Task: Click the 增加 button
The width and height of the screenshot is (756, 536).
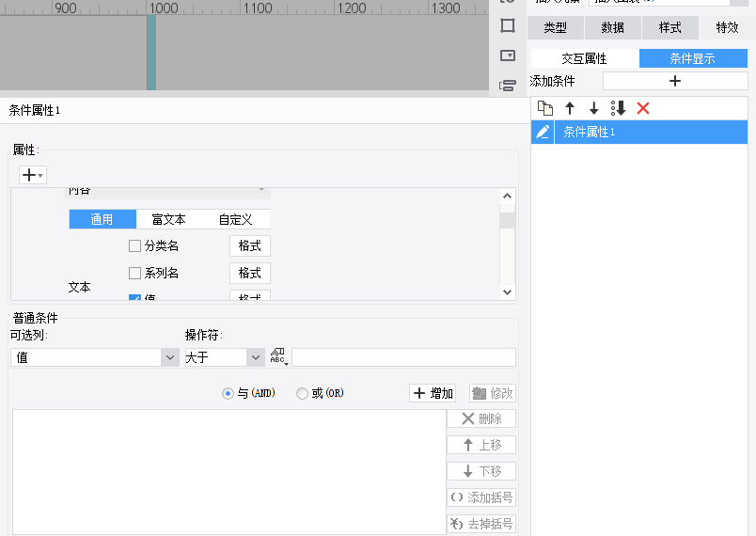Action: click(433, 394)
